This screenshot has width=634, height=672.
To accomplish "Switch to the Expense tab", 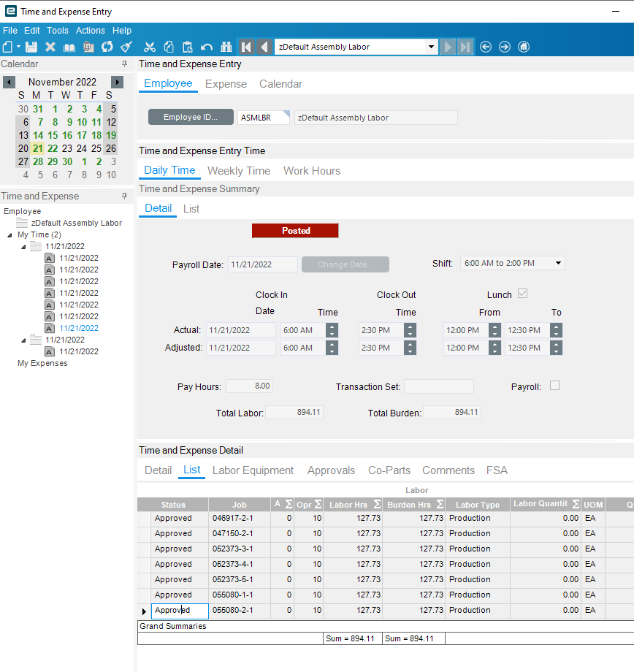I will pos(226,84).
